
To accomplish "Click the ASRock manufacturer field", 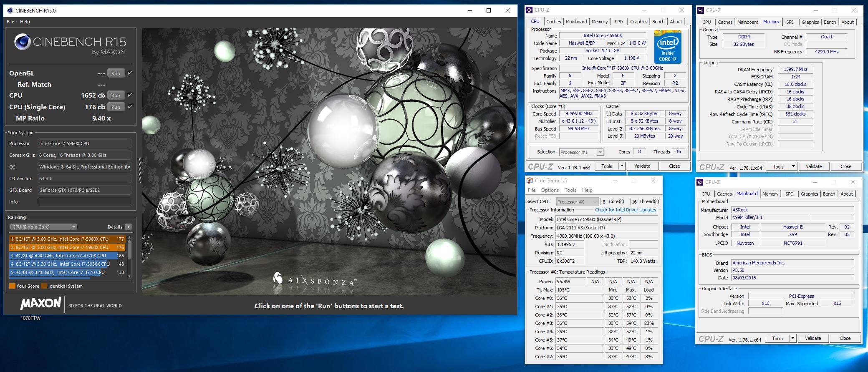I will tap(792, 210).
